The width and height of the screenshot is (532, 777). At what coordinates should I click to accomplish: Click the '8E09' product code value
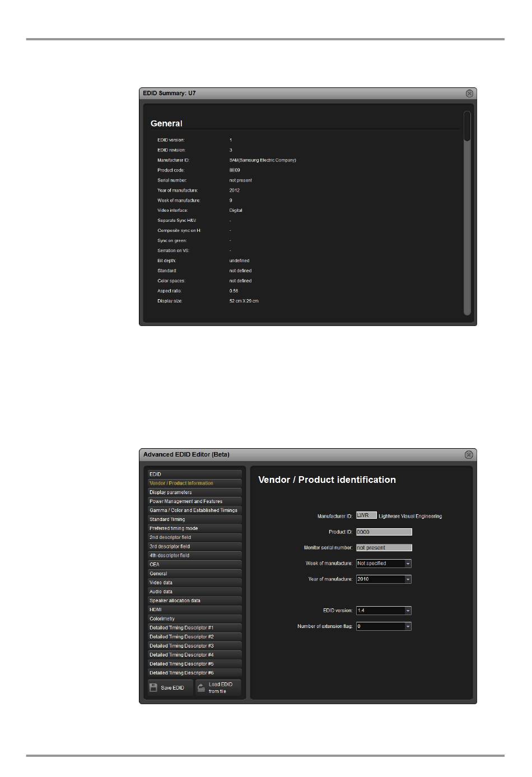tap(235, 170)
